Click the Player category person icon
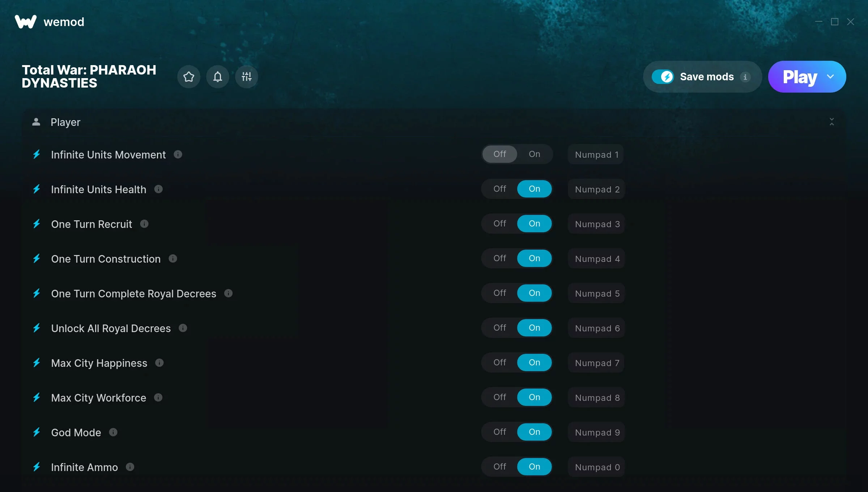Screen dimensions: 868x492 [x=36, y=122]
